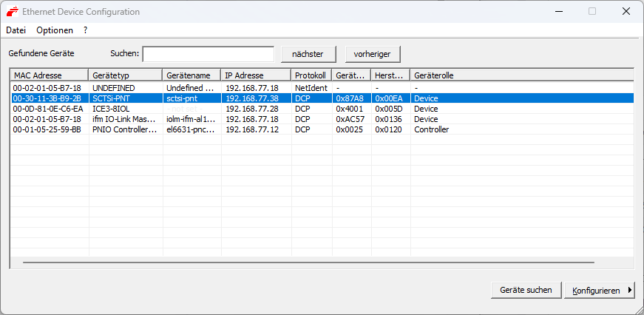Click into the Suchen search field
This screenshot has width=644, height=315.
(x=208, y=54)
